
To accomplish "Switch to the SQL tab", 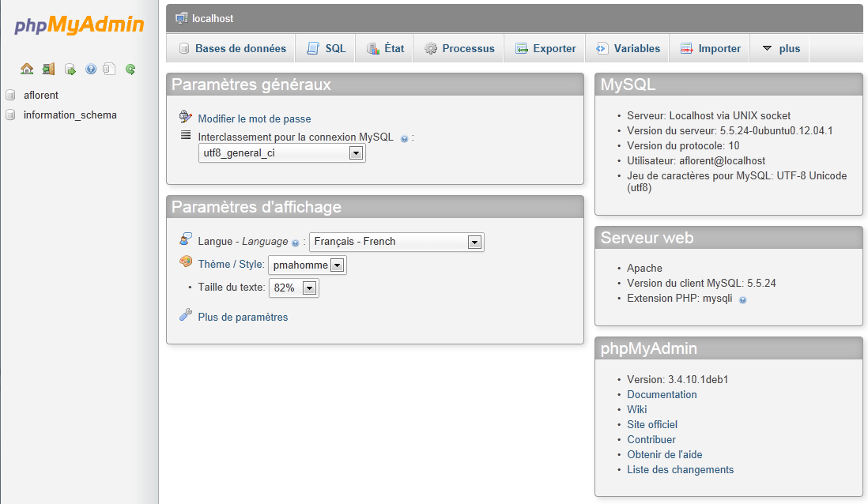I will (326, 49).
